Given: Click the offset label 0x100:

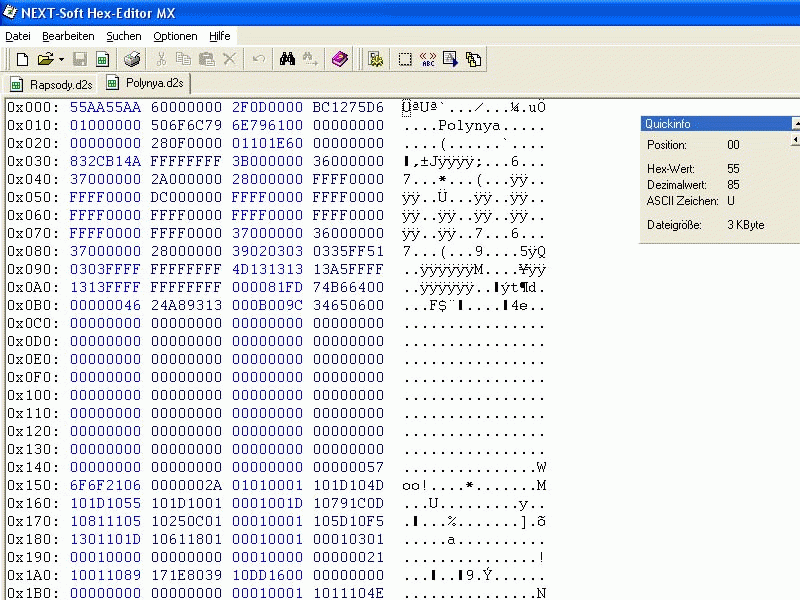Looking at the screenshot, I should tap(33, 395).
